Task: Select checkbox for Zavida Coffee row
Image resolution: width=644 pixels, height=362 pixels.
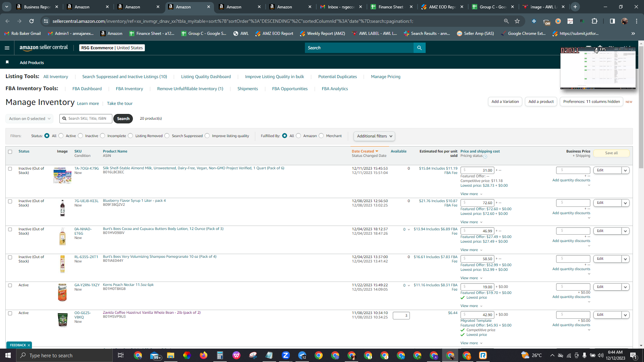Action: tap(10, 313)
